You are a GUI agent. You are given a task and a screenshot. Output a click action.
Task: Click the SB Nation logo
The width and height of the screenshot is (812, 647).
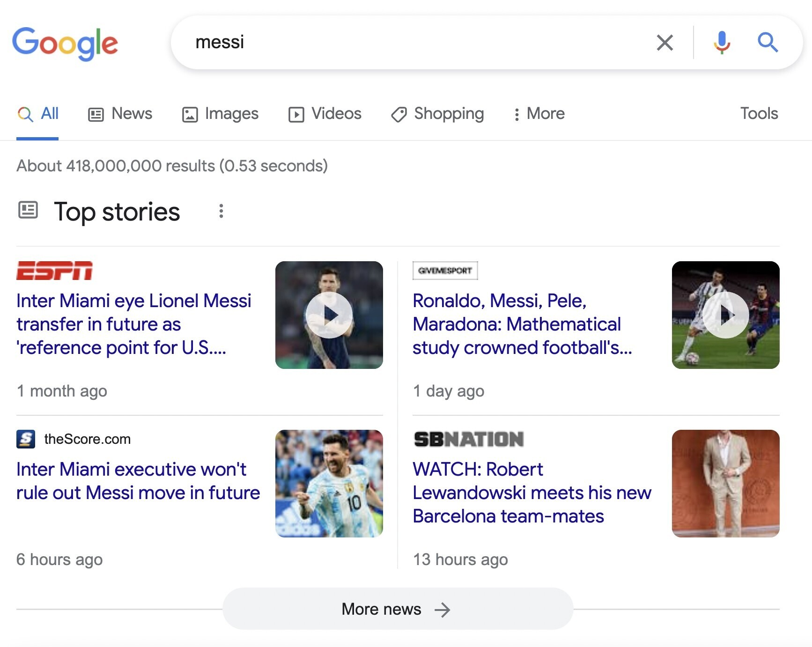(x=469, y=439)
